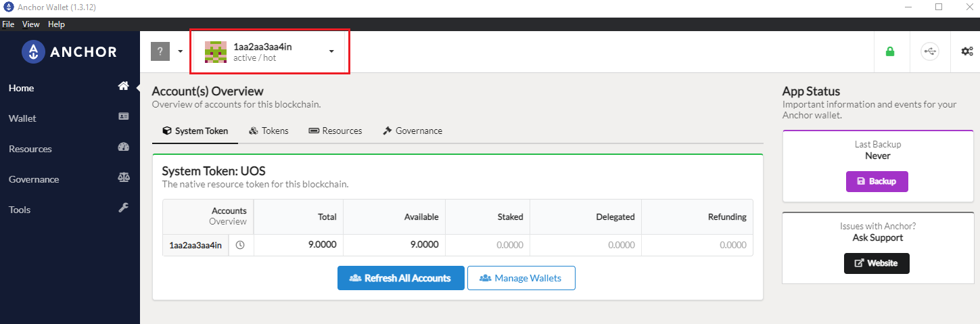This screenshot has height=324, width=980.
Task: Click the Available value 9.0000
Action: tap(425, 245)
